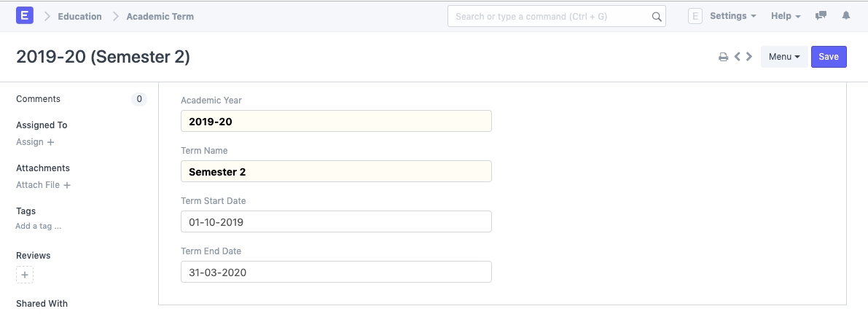Navigate to Education breadcrumb
Image resolution: width=868 pixels, height=314 pixels.
point(79,16)
